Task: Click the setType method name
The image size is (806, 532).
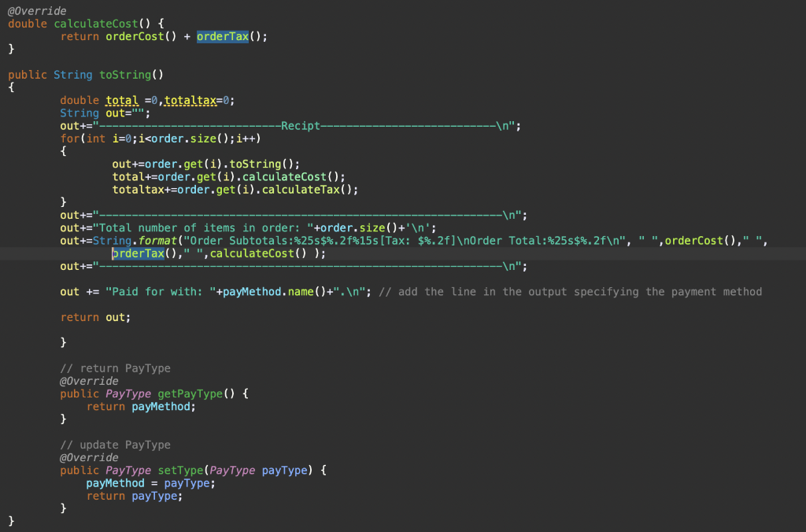Action: tap(180, 471)
